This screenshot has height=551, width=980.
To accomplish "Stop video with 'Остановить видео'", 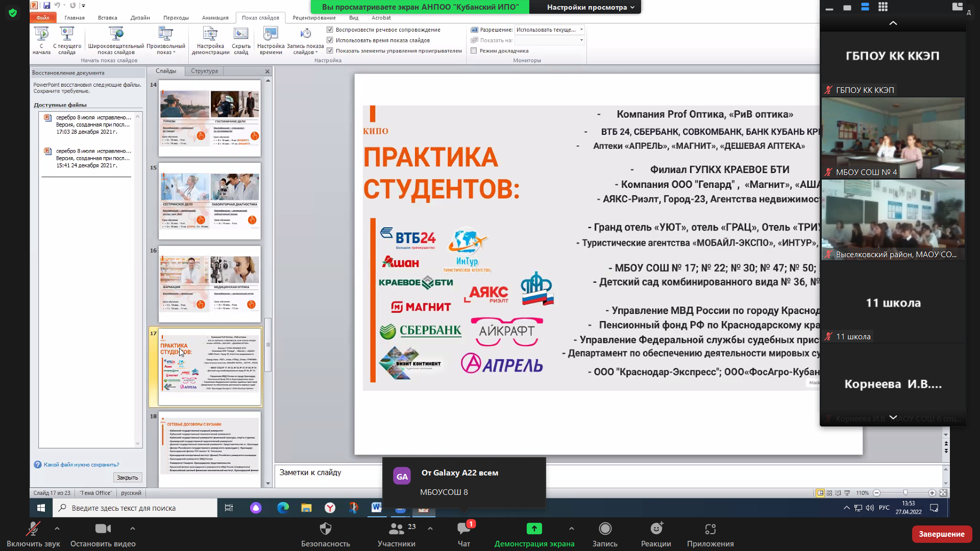I will click(103, 534).
